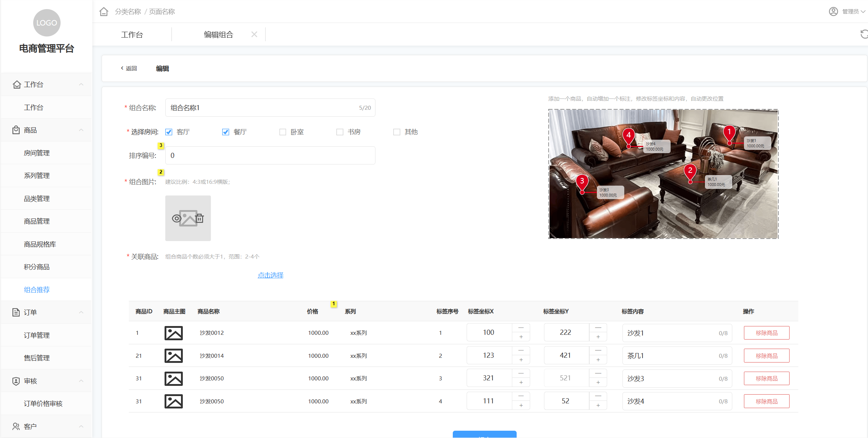Check the 书房 room checkbox
Image resolution: width=868 pixels, height=438 pixels.
coord(340,132)
